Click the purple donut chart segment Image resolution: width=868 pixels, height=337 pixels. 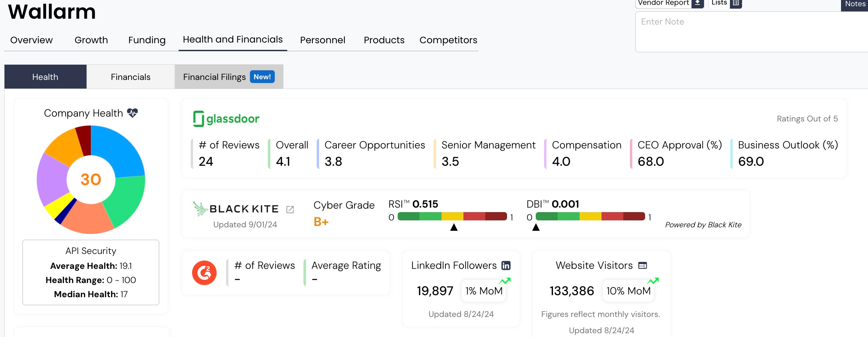53,180
